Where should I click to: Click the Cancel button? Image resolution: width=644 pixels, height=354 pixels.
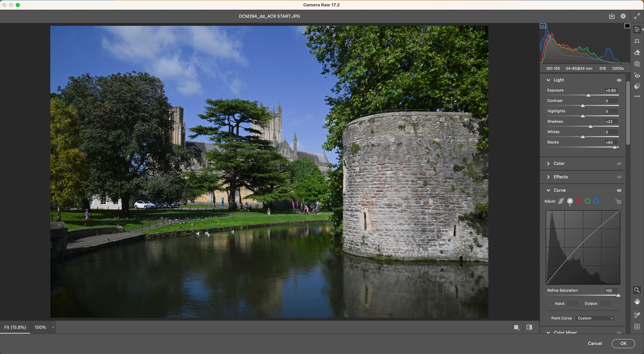pyautogui.click(x=595, y=343)
